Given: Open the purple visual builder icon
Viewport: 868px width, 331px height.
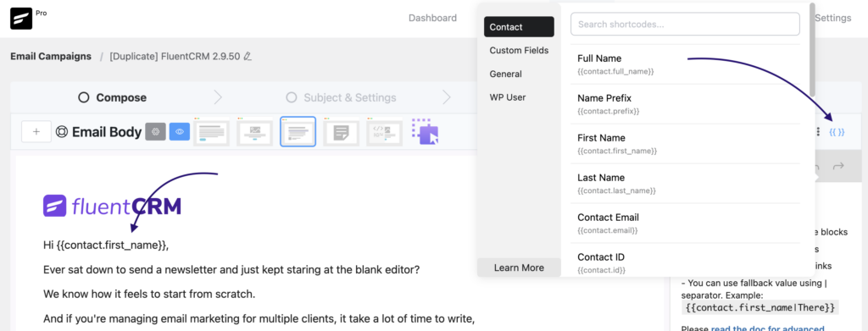Looking at the screenshot, I should [x=426, y=131].
